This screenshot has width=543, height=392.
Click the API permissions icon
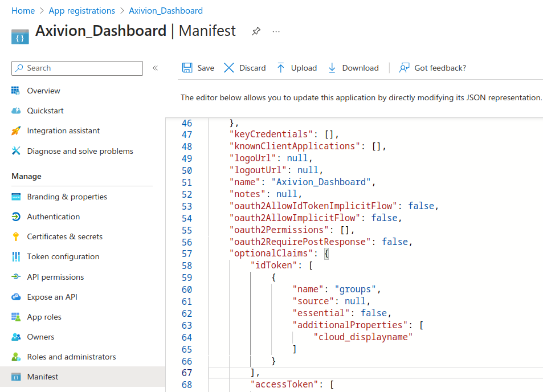(16, 277)
